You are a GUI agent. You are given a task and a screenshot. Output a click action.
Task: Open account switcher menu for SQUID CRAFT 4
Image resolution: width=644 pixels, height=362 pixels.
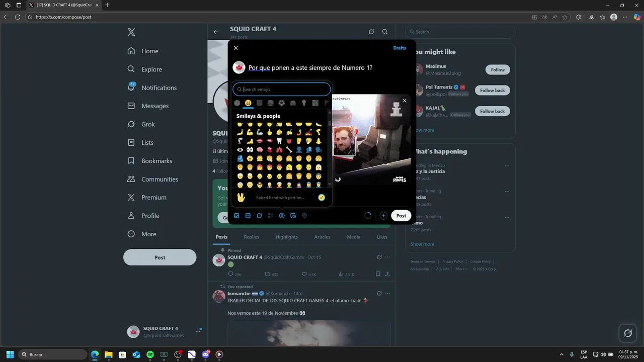[x=164, y=332]
